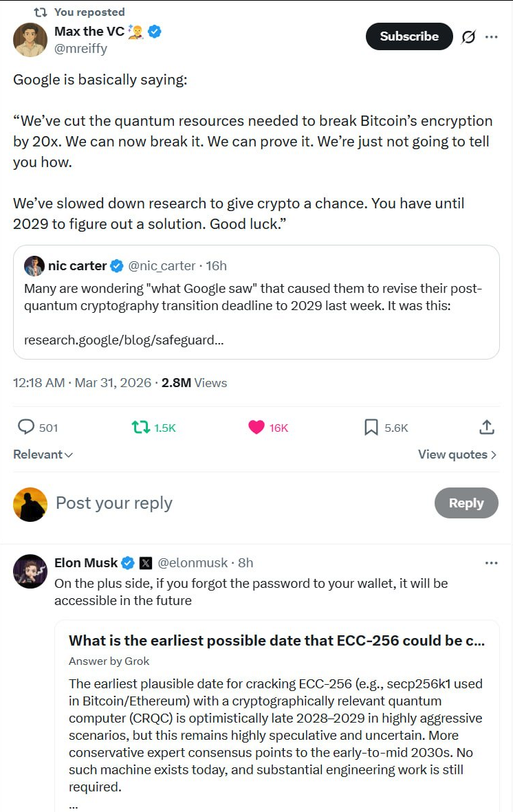Toggle the repost icon on the post
Screen dimensions: 513x812
[140, 427]
